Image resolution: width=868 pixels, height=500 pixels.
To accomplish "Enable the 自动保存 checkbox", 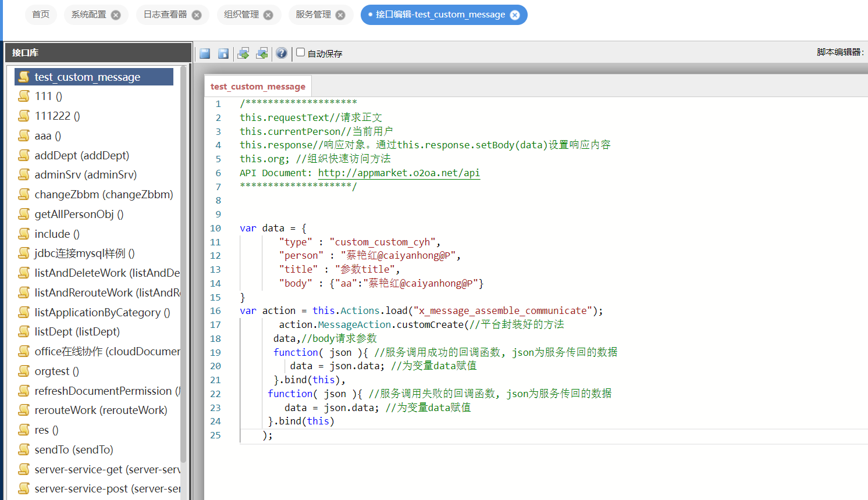I will click(301, 52).
